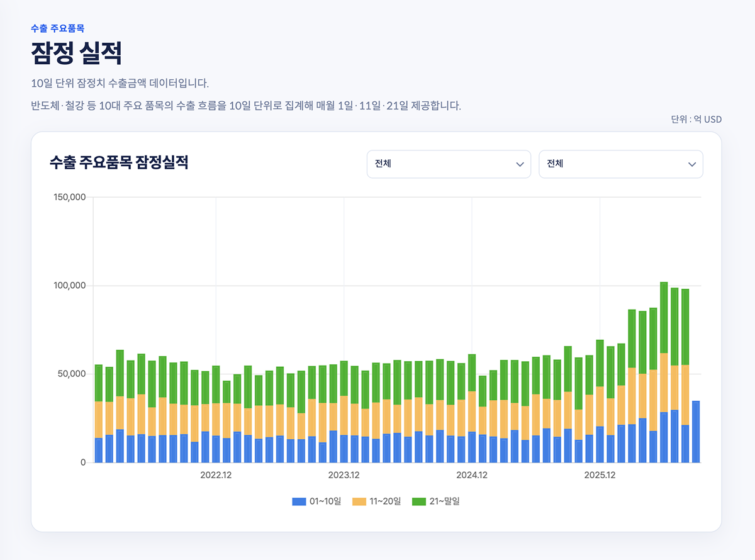
Task: Click the 0 y-axis label
Action: pyautogui.click(x=82, y=462)
